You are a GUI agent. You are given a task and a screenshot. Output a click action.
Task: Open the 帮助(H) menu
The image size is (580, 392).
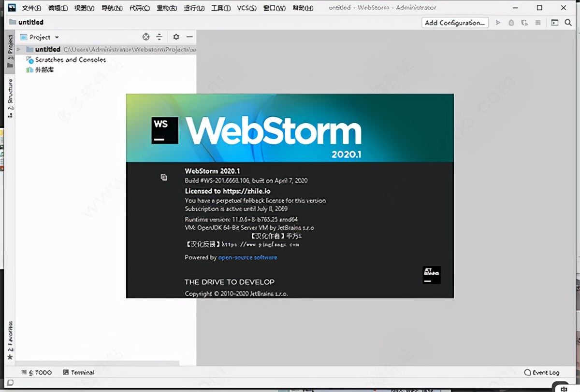click(303, 8)
